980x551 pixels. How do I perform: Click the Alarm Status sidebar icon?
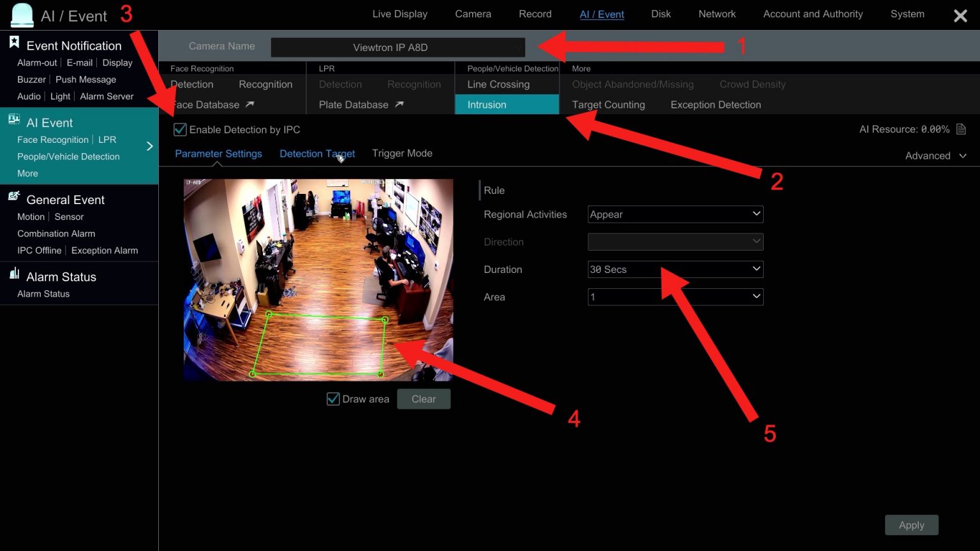14,274
